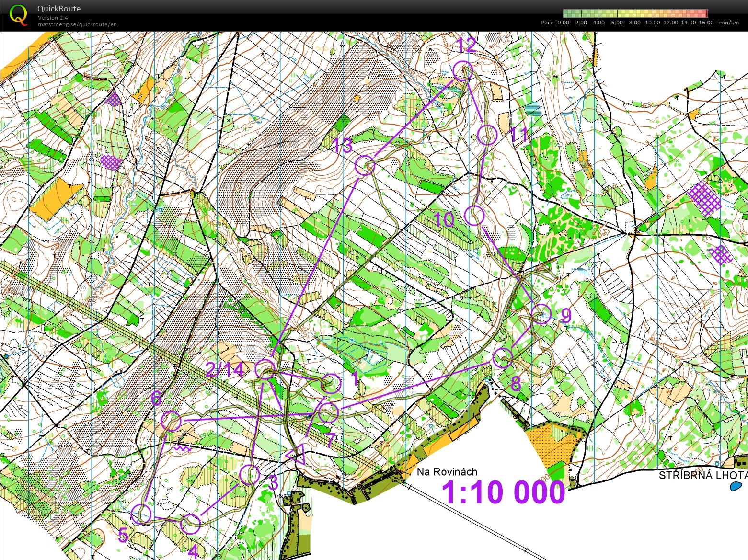Select control circle 12 on the course

pyautogui.click(x=463, y=71)
